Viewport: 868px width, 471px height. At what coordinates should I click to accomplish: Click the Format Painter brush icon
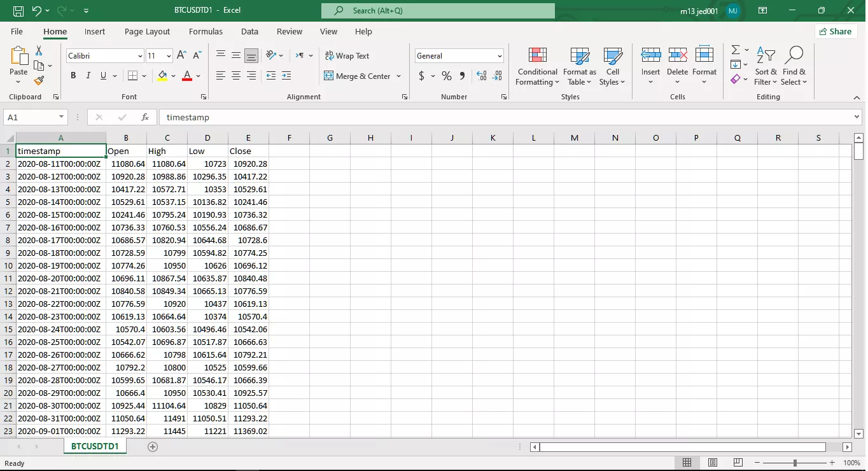[x=39, y=81]
